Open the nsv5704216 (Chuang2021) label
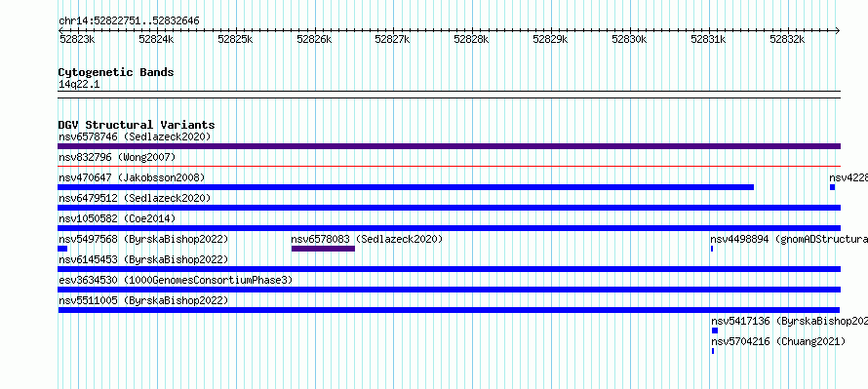Screen dimensions: 868x389 pos(778,341)
